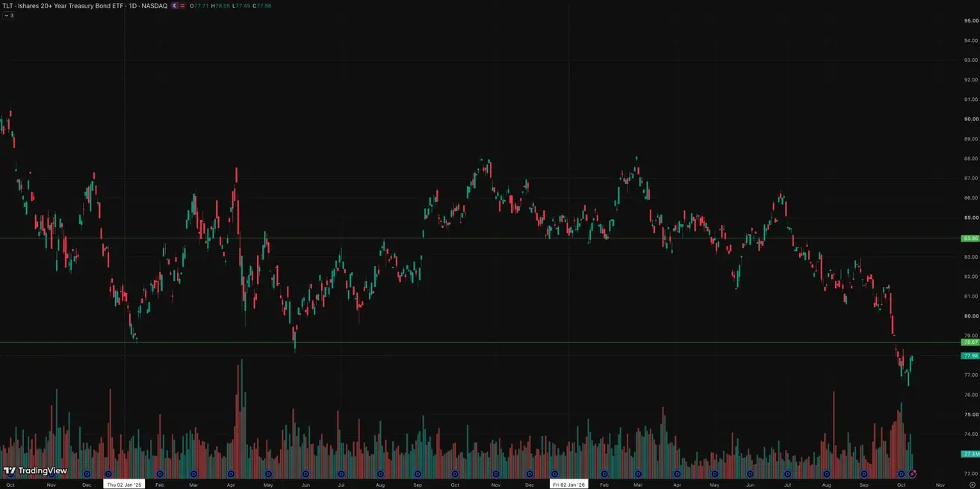Click the green 77.98 last price label
The width and height of the screenshot is (980, 489).
[971, 356]
